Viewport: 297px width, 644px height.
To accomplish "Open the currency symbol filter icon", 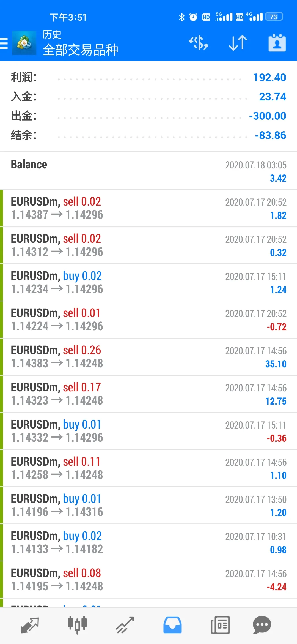I will pyautogui.click(x=199, y=43).
